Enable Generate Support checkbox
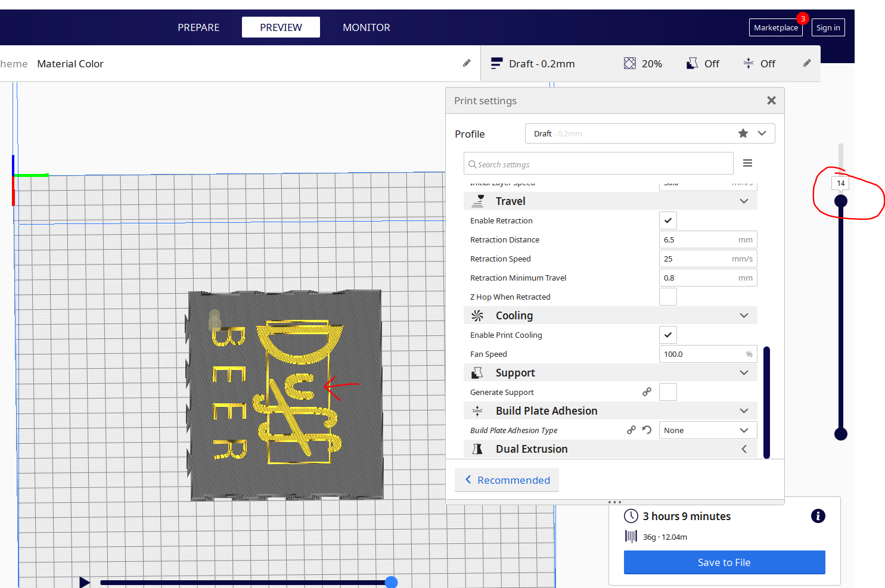 click(x=668, y=392)
